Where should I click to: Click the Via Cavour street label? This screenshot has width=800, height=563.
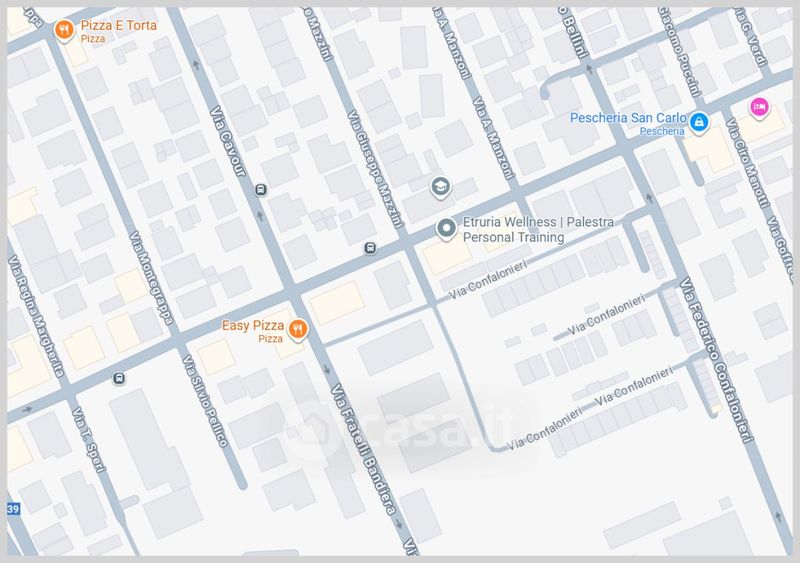(228, 141)
